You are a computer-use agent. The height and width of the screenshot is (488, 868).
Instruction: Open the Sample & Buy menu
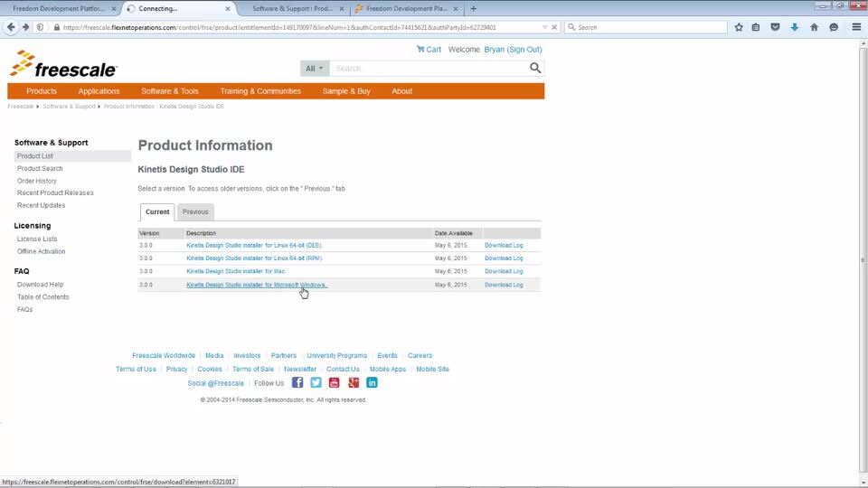click(x=346, y=91)
